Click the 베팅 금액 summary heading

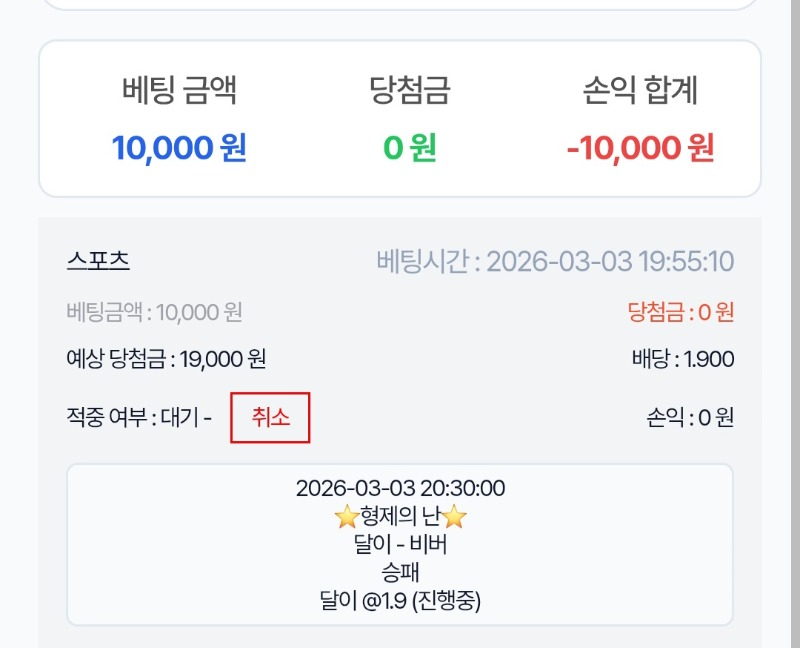pos(179,91)
